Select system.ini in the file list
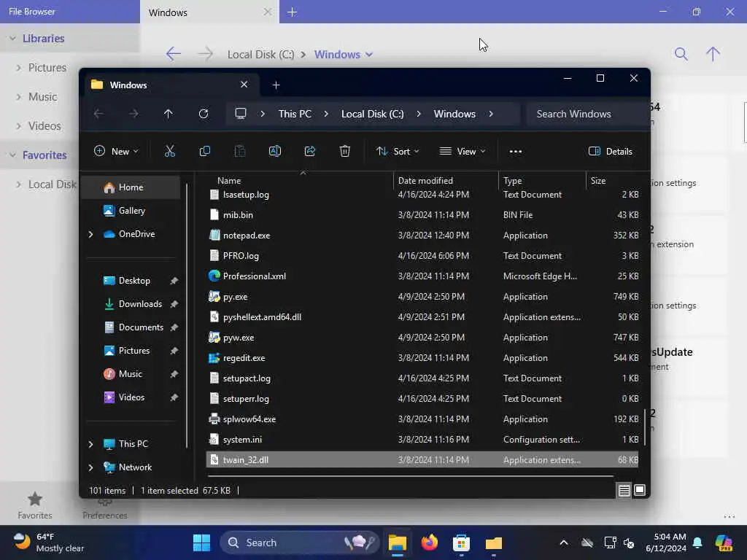This screenshot has width=747, height=560. pyautogui.click(x=422, y=440)
